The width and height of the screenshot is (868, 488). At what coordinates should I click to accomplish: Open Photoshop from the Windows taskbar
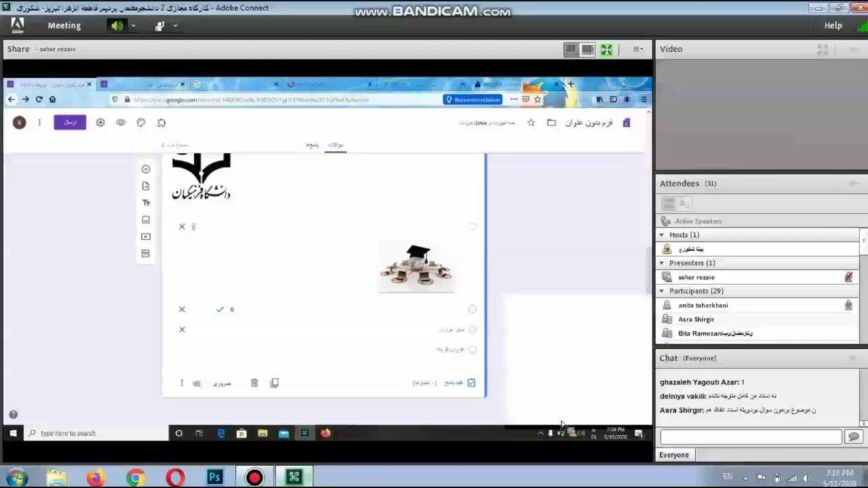(215, 477)
